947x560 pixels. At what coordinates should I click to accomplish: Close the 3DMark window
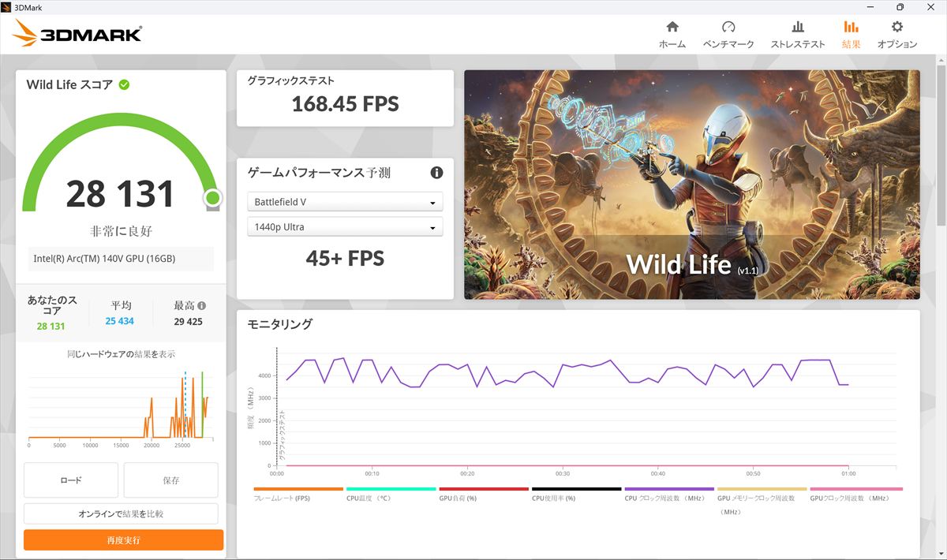tap(930, 7)
